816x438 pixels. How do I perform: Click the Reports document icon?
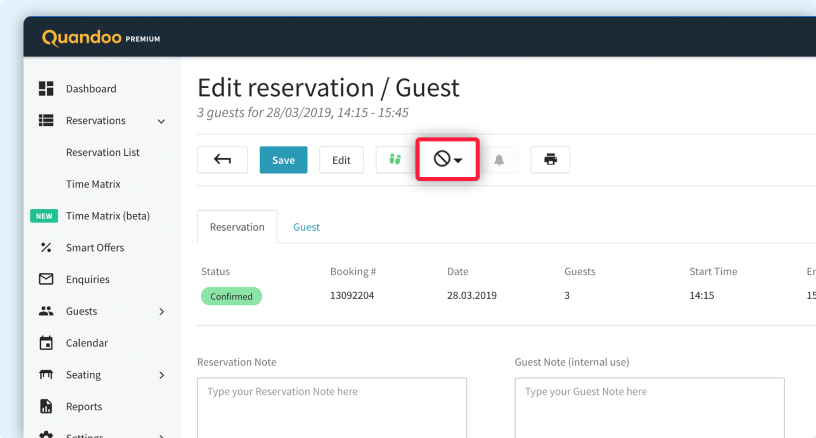tap(46, 407)
